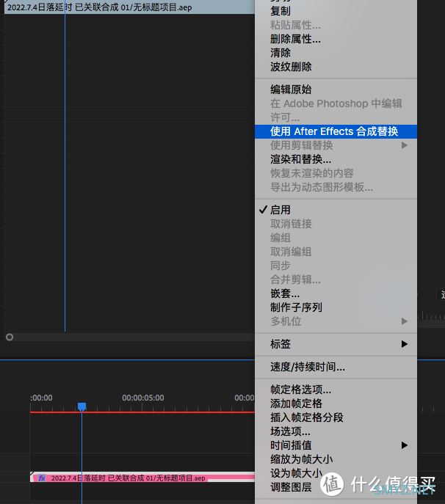The image size is (445, 504).
Task: Expand the 时间插值 submenu
Action: coord(336,445)
